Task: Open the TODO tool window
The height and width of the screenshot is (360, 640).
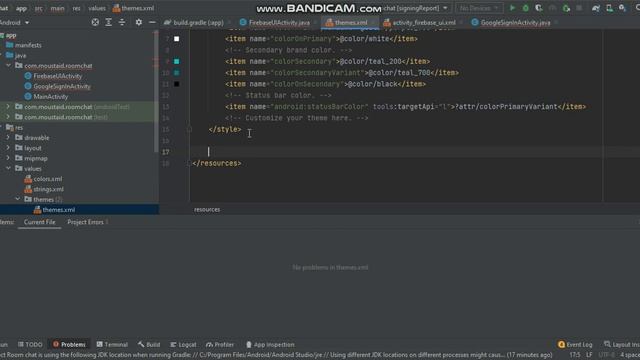Action: coord(30,344)
